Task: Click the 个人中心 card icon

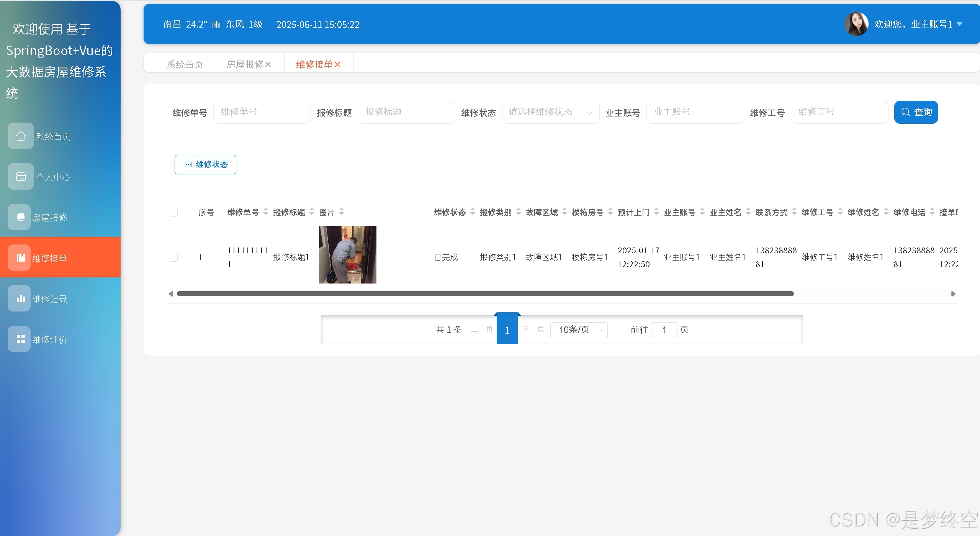Action: pyautogui.click(x=21, y=177)
